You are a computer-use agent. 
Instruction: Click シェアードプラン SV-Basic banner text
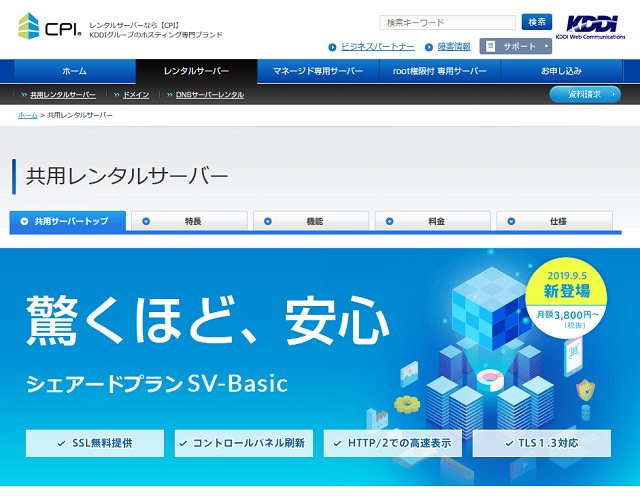[157, 384]
